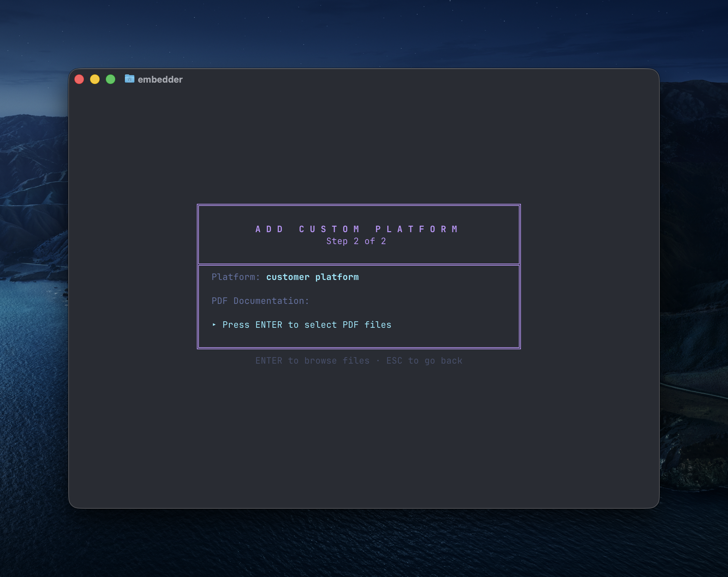
Task: Click the folder icon in the title bar
Action: coord(129,79)
